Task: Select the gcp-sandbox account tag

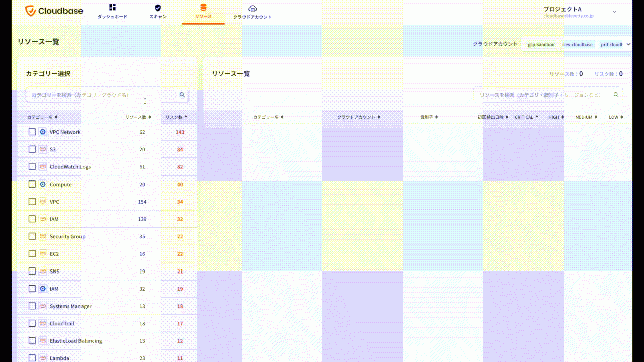Action: (541, 45)
